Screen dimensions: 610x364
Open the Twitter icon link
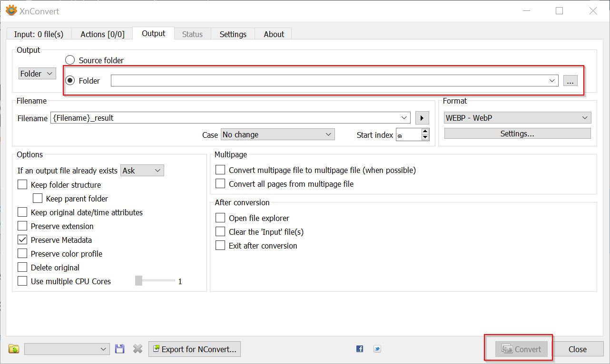377,349
